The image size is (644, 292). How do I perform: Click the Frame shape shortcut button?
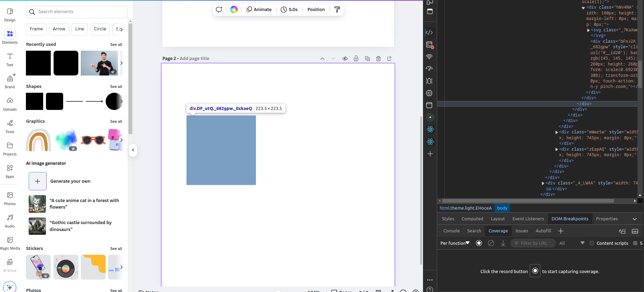tap(36, 29)
